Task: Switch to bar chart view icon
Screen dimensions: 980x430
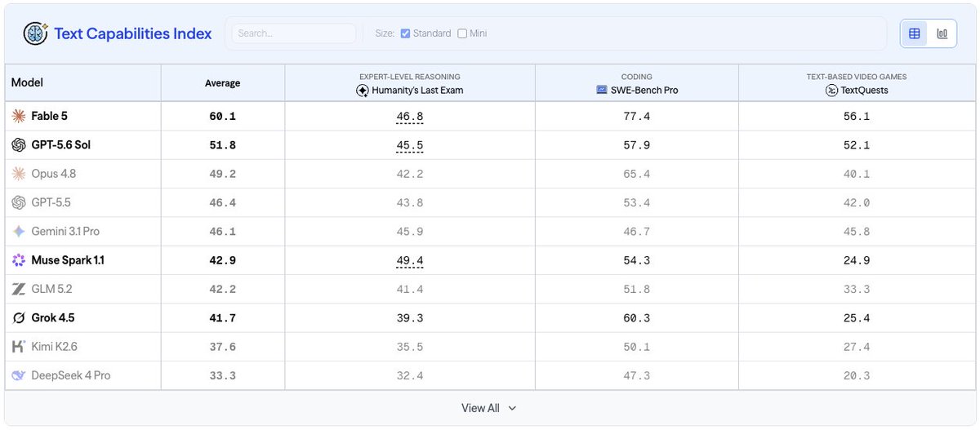Action: pos(942,33)
